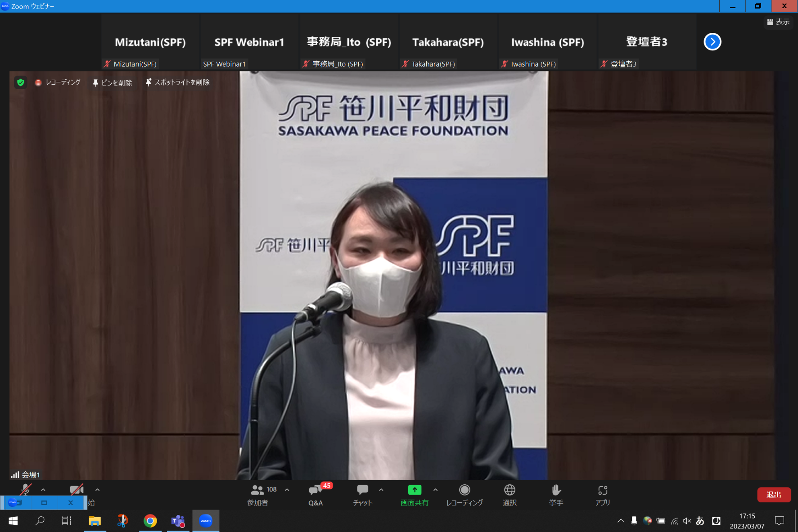
Task: Open the チャット chat panel
Action: click(363, 495)
